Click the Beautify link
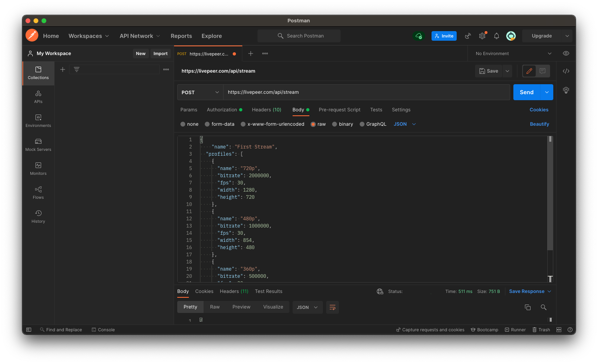Image resolution: width=598 pixels, height=364 pixels. (x=539, y=124)
